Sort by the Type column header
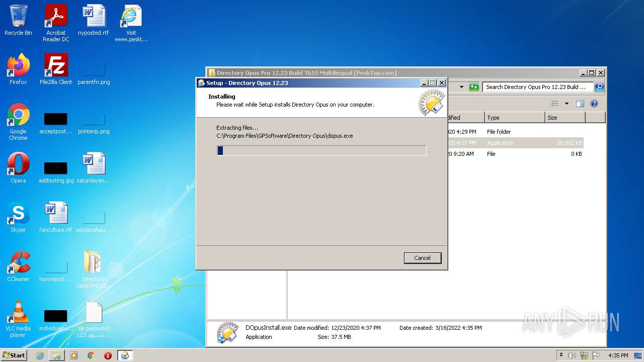644x362 pixels. click(x=515, y=118)
